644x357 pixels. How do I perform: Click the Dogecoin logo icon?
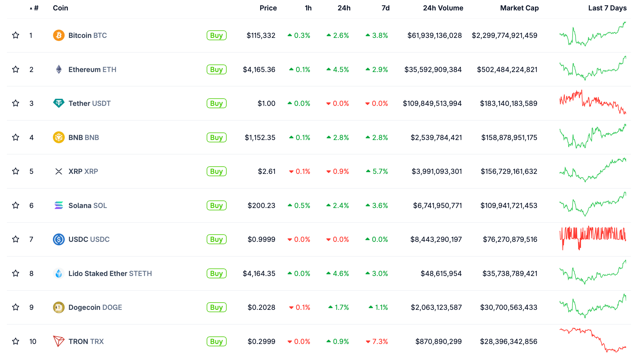(59, 307)
